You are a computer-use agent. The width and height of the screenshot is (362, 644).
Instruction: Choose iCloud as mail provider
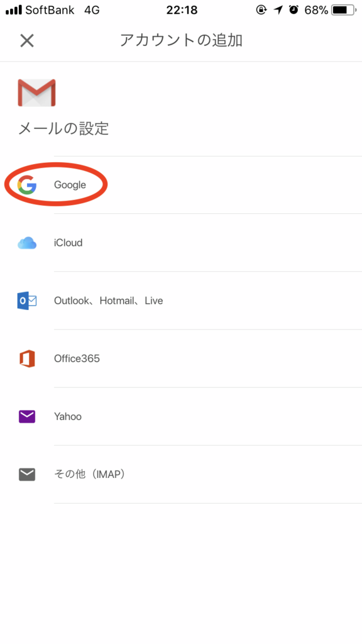68,243
